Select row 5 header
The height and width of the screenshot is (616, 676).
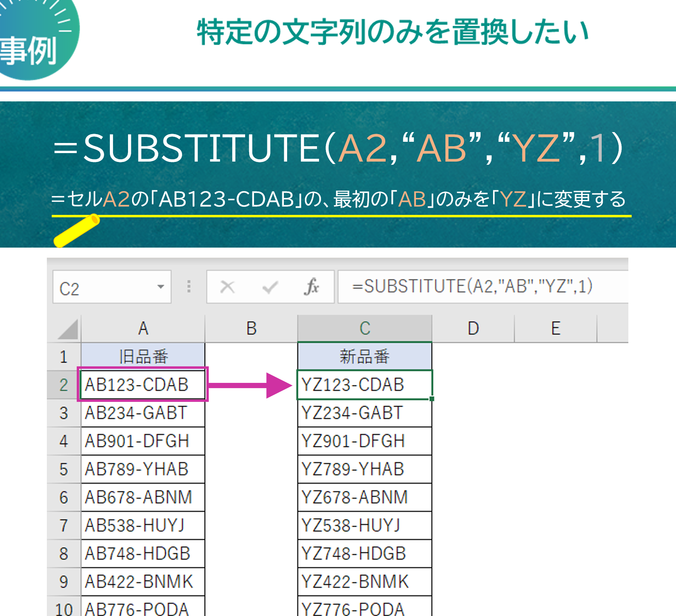coord(64,469)
